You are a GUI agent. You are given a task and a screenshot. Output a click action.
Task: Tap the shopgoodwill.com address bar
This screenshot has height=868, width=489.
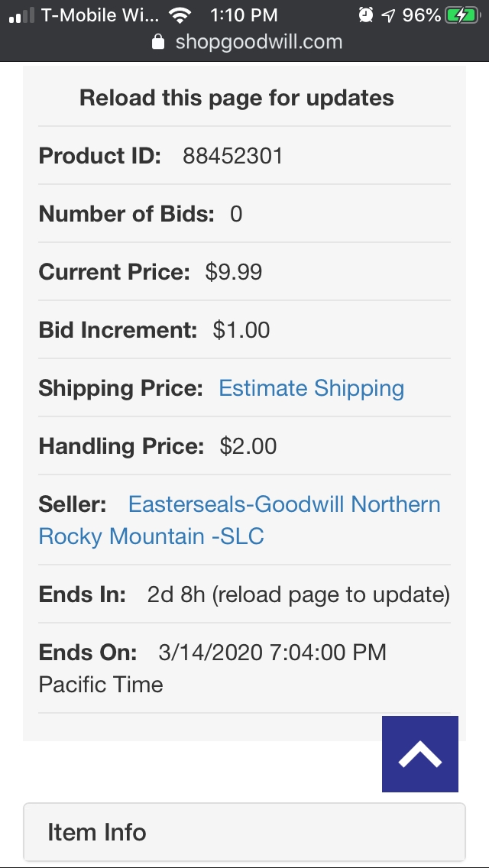pos(260,42)
